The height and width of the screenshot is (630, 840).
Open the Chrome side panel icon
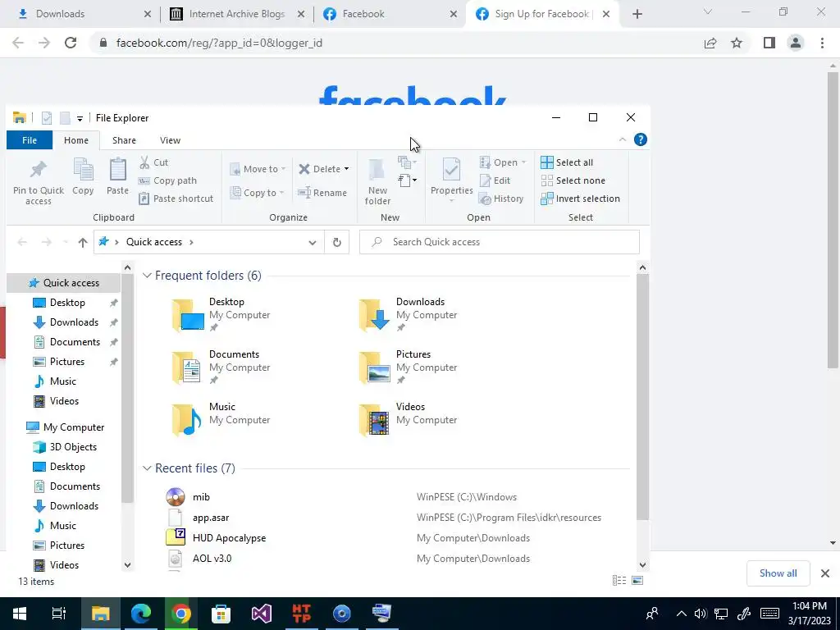(x=769, y=43)
